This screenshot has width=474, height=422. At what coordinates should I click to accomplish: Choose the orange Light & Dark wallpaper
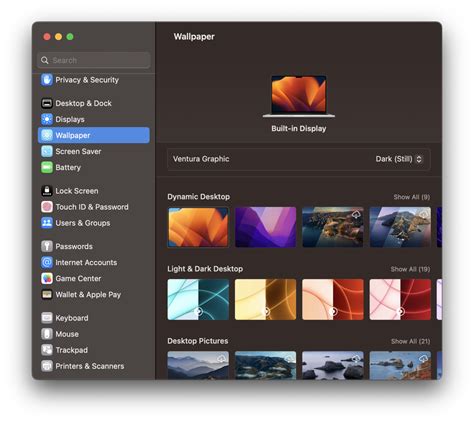(333, 299)
